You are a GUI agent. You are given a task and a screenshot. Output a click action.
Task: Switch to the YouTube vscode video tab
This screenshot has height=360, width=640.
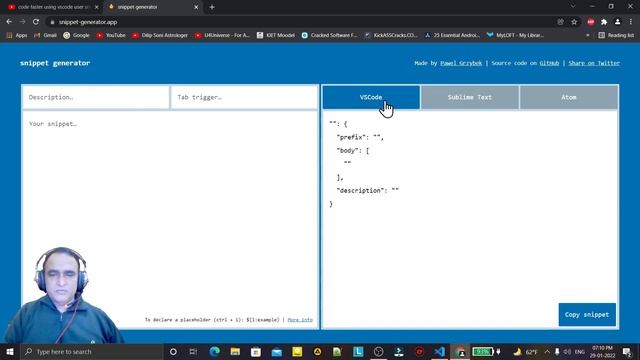click(52, 7)
